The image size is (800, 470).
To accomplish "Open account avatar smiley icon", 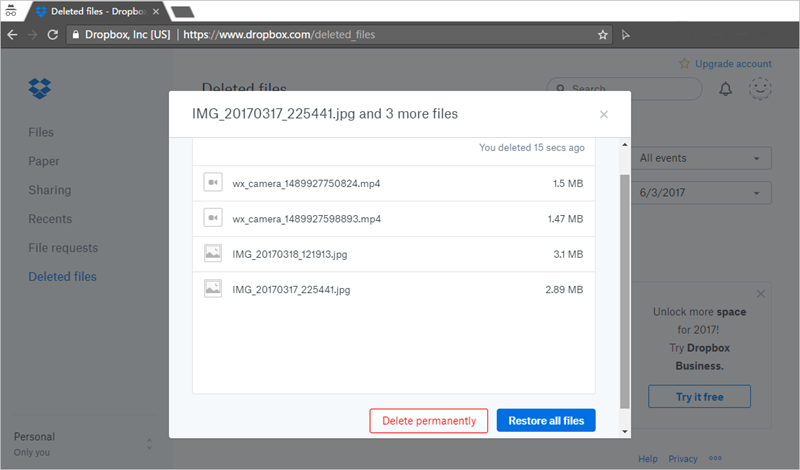I will click(760, 89).
